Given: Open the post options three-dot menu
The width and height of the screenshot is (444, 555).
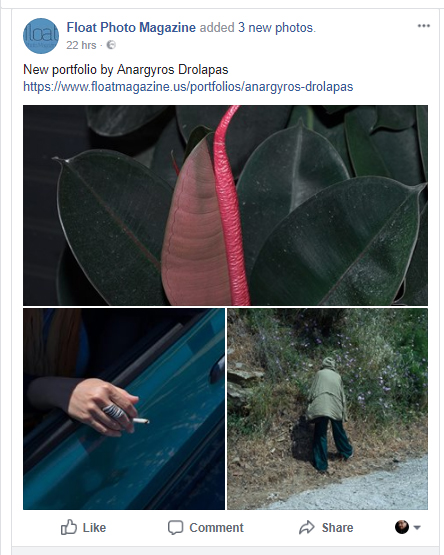Looking at the screenshot, I should pos(423,26).
